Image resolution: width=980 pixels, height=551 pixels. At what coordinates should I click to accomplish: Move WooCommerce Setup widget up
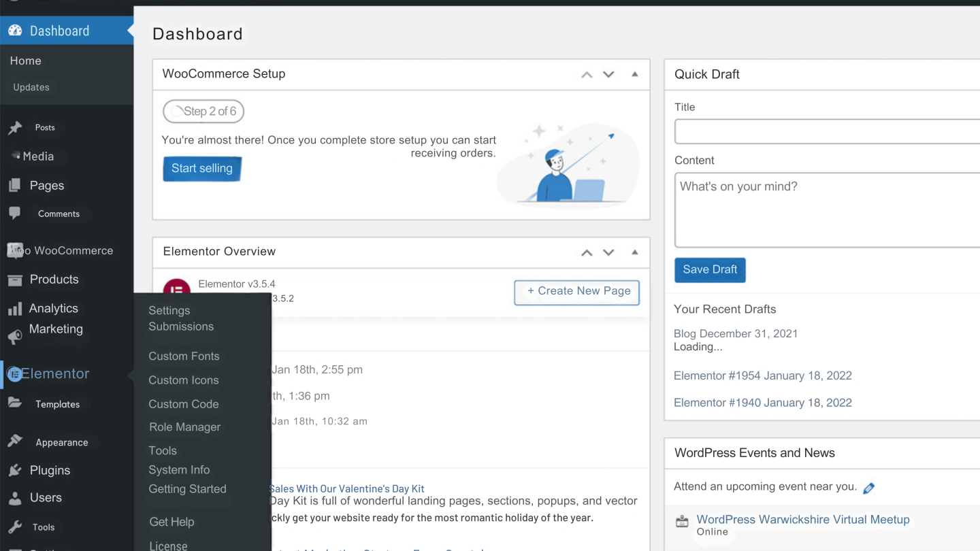tap(587, 75)
